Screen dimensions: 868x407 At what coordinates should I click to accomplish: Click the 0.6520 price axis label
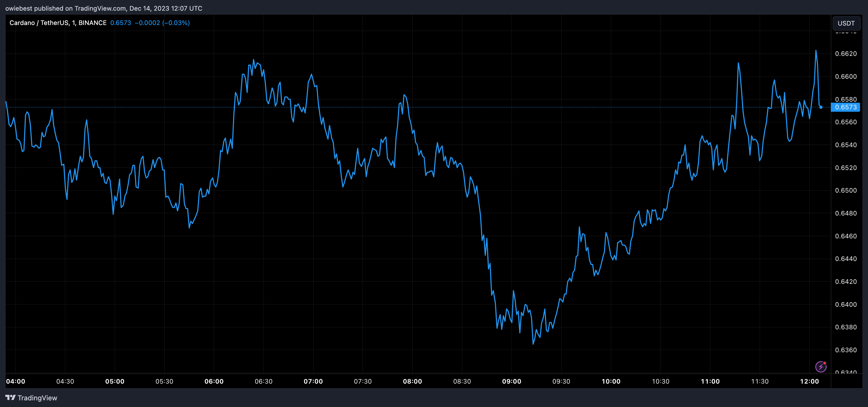(x=846, y=168)
